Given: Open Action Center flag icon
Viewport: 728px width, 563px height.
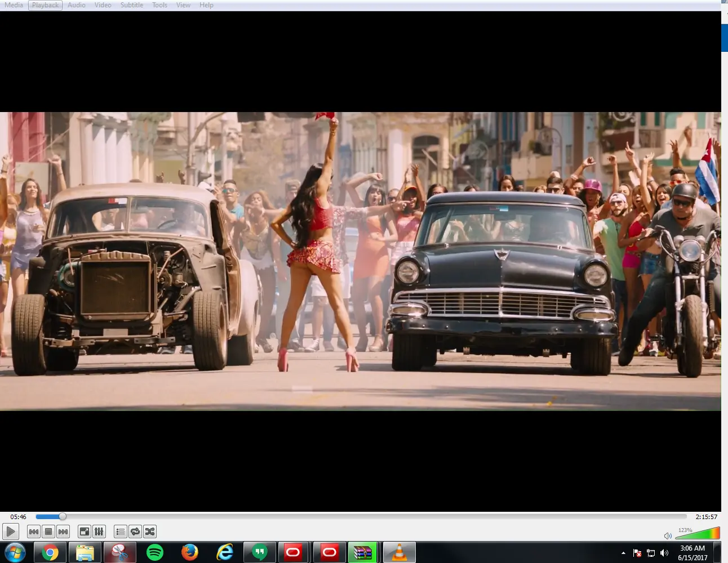Looking at the screenshot, I should point(637,553).
